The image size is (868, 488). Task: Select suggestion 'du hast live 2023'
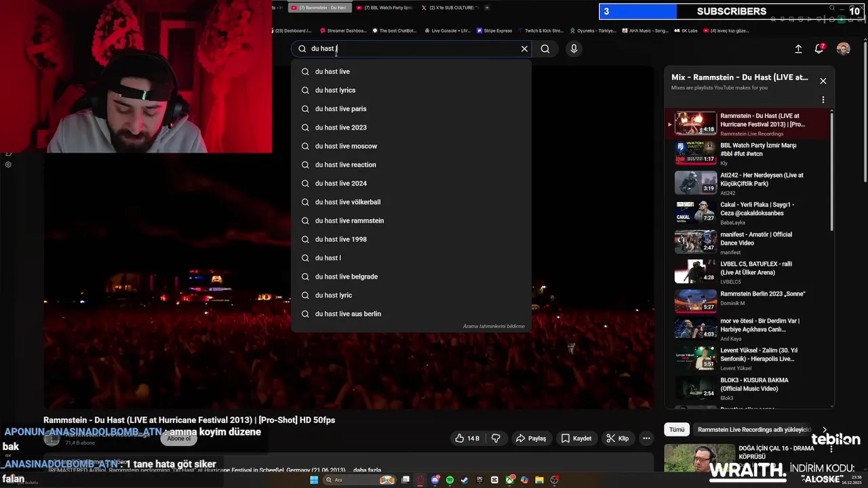[411, 127]
